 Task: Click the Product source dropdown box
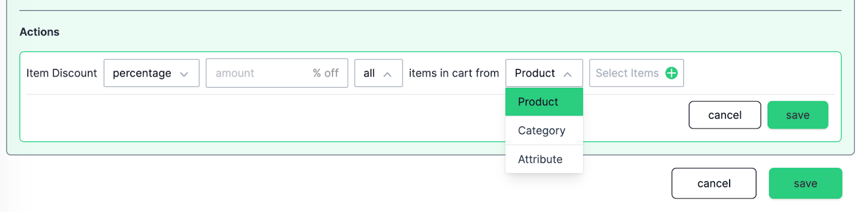[x=544, y=73]
